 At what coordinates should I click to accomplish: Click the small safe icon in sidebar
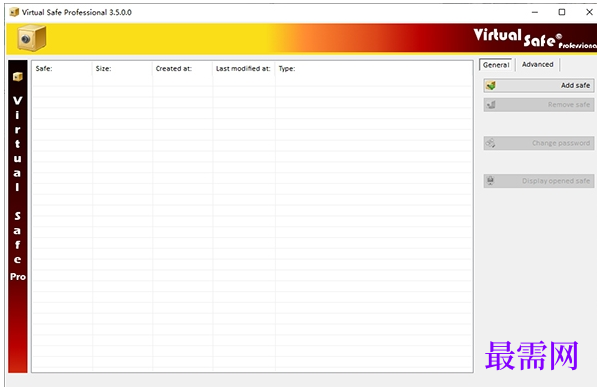pyautogui.click(x=18, y=77)
